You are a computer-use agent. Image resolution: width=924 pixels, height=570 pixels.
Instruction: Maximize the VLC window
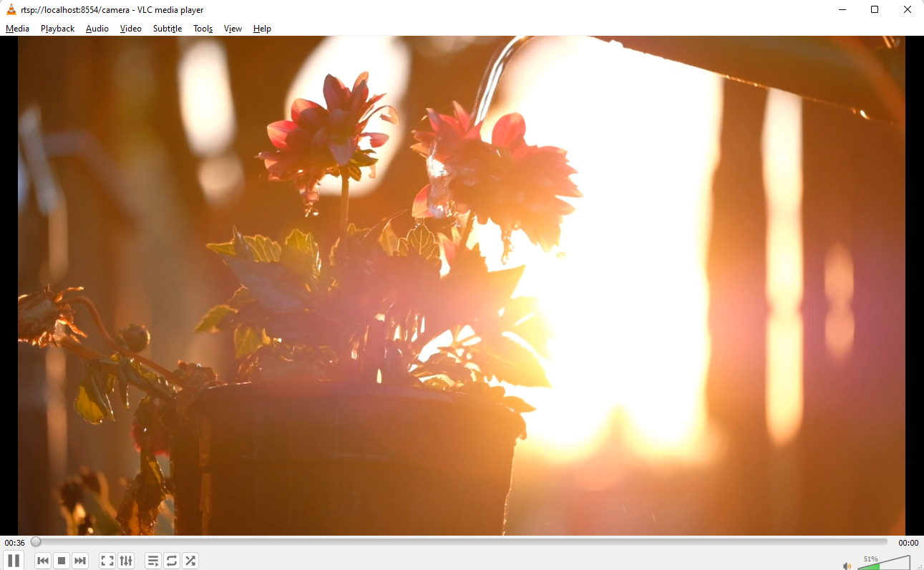pyautogui.click(x=875, y=10)
